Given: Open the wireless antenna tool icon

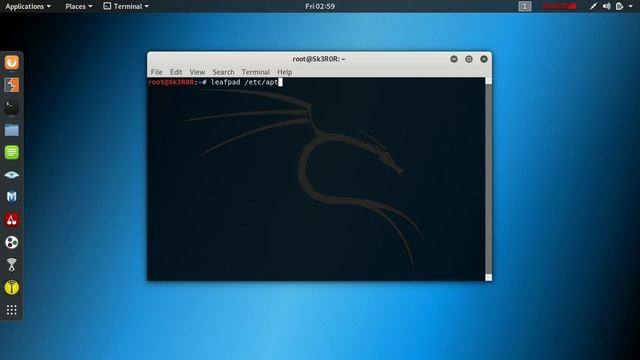Looking at the screenshot, I should [x=11, y=265].
